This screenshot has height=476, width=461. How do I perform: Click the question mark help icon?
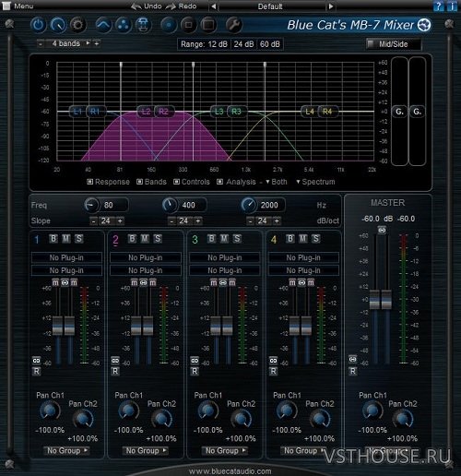tap(438, 6)
